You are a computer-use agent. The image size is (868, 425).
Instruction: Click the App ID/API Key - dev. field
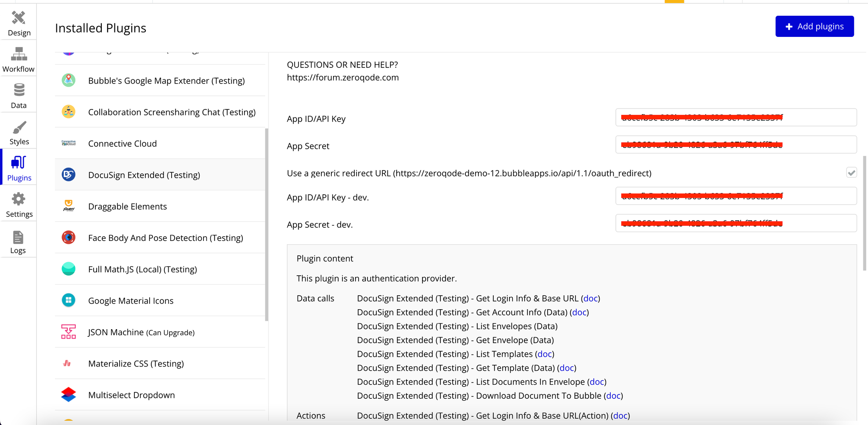click(x=736, y=196)
